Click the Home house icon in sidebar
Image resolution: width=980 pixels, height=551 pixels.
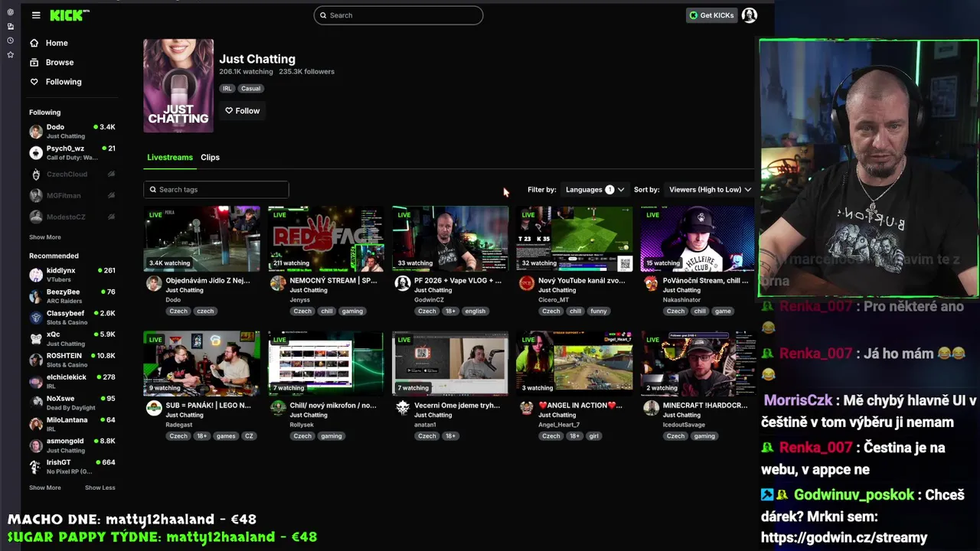(34, 43)
